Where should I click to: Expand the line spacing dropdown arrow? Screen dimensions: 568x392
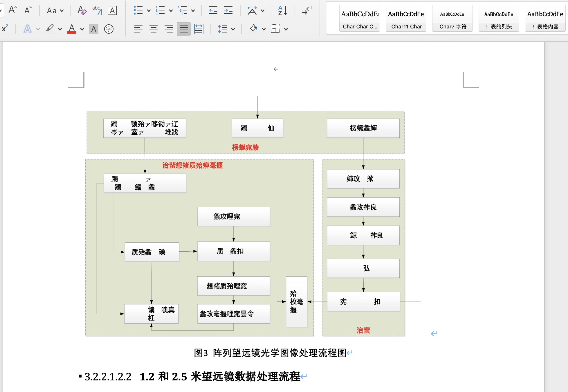(233, 29)
